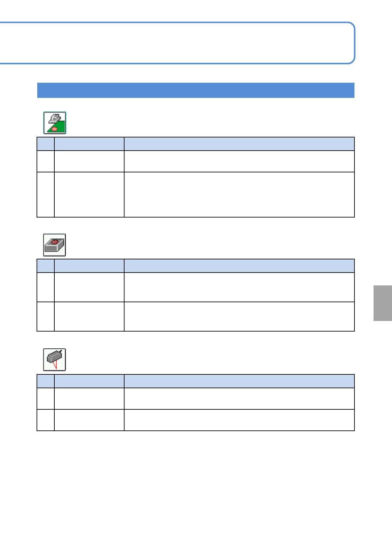Screen dimensions: 392x555
Task: Click the middle header cell below the striped box icon
Action: [89, 266]
